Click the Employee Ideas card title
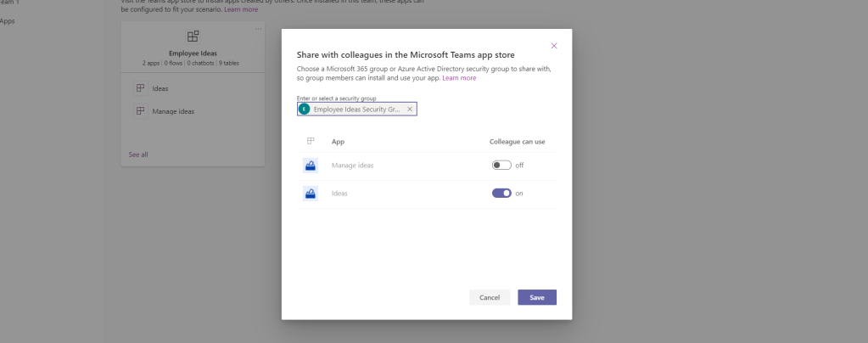This screenshot has width=868, height=343. point(193,53)
